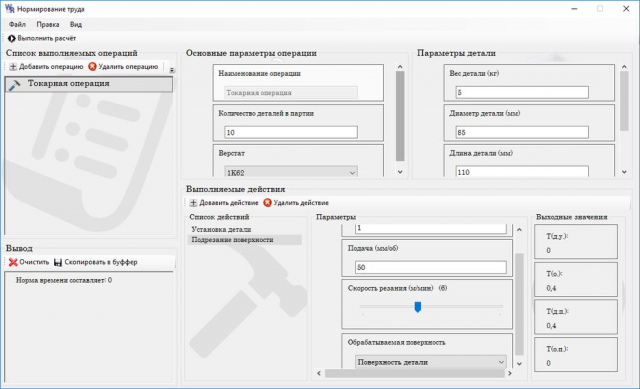The width and height of the screenshot is (640, 389).
Task: Click the red X icon of Очистить
Action: (13, 262)
